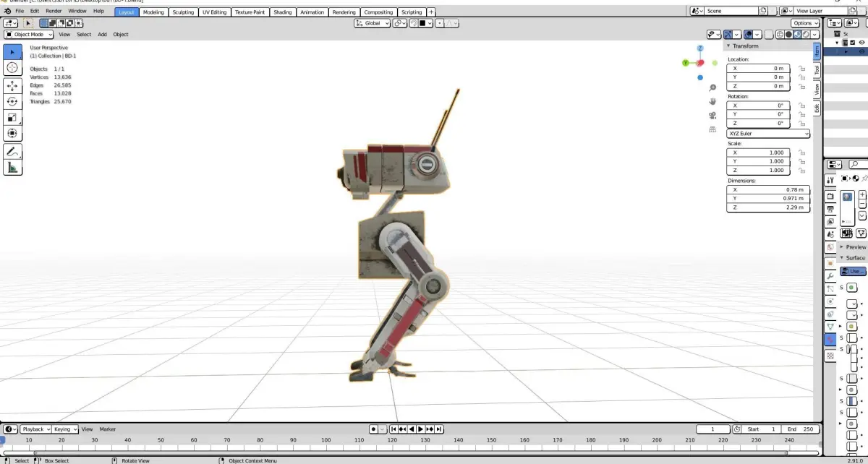This screenshot has width=868, height=464.
Task: Open the Global transform orientation dropdown
Action: pyautogui.click(x=372, y=23)
